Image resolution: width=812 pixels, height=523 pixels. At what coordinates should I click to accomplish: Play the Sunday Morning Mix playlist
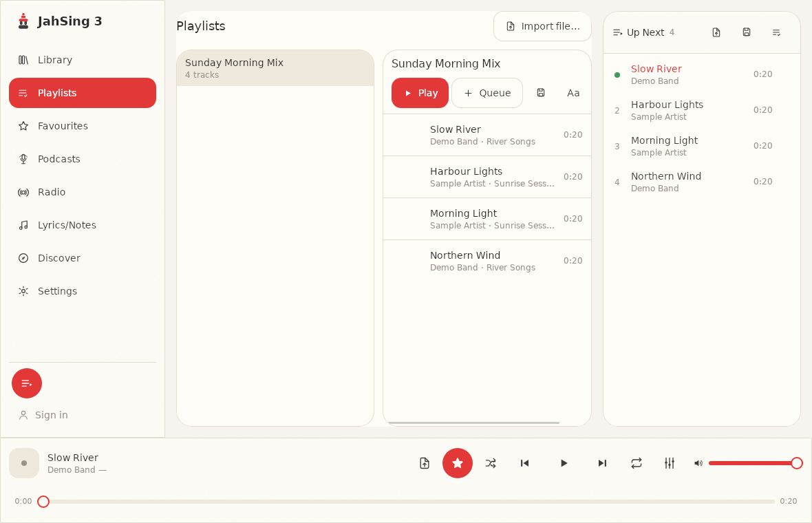(x=420, y=93)
